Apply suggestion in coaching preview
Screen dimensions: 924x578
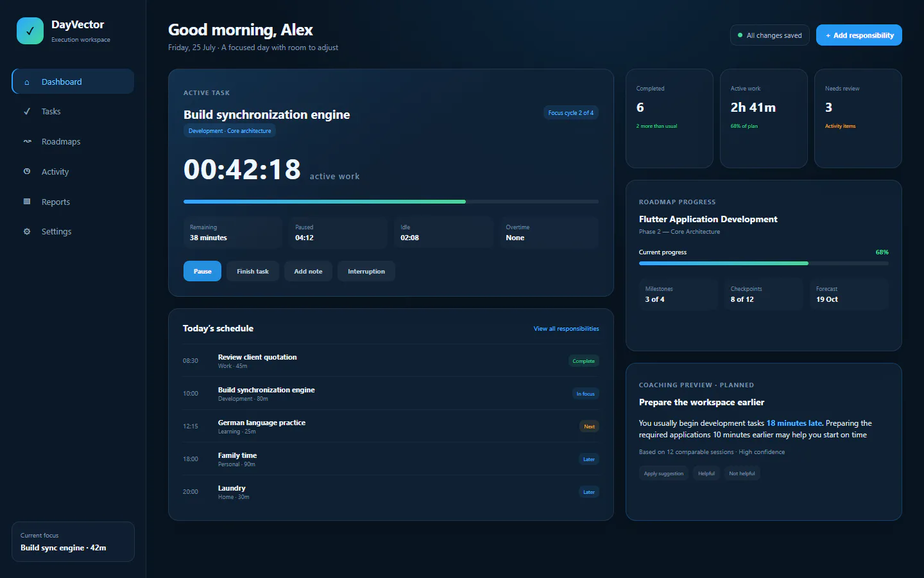(x=663, y=473)
